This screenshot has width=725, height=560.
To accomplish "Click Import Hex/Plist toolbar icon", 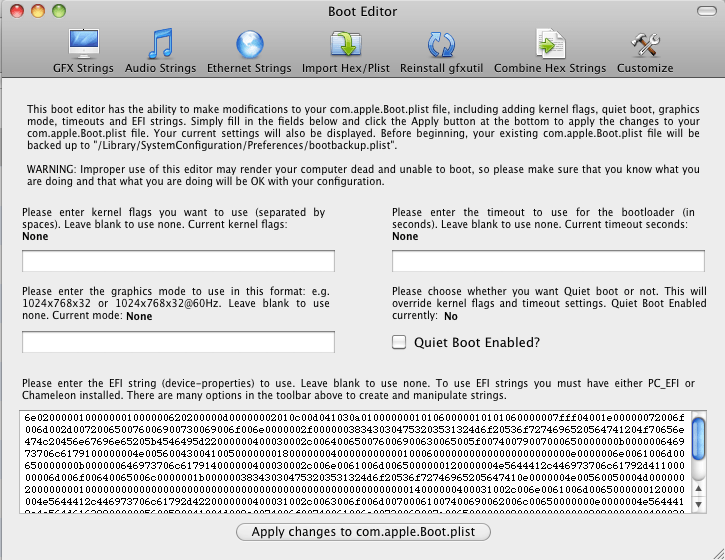I will pos(346,51).
